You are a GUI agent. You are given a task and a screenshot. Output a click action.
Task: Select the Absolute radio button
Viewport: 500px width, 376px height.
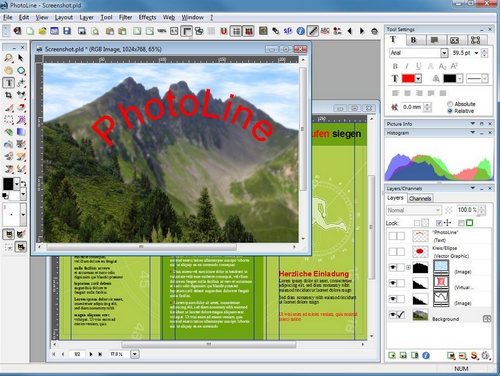point(450,104)
